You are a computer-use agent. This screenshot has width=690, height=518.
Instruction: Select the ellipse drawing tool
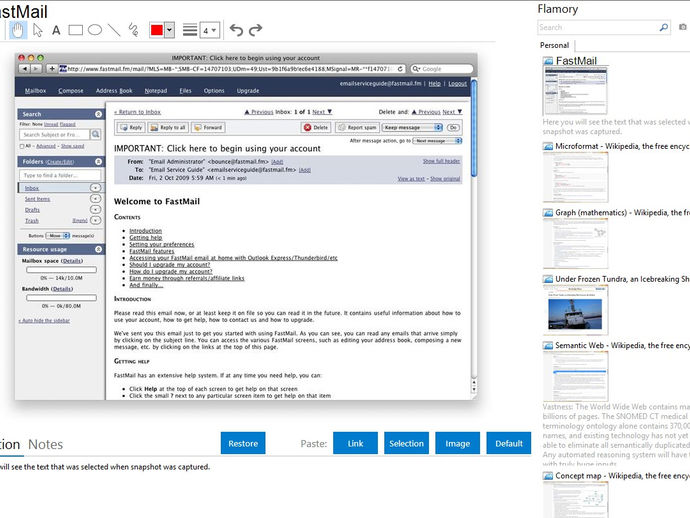tap(95, 30)
